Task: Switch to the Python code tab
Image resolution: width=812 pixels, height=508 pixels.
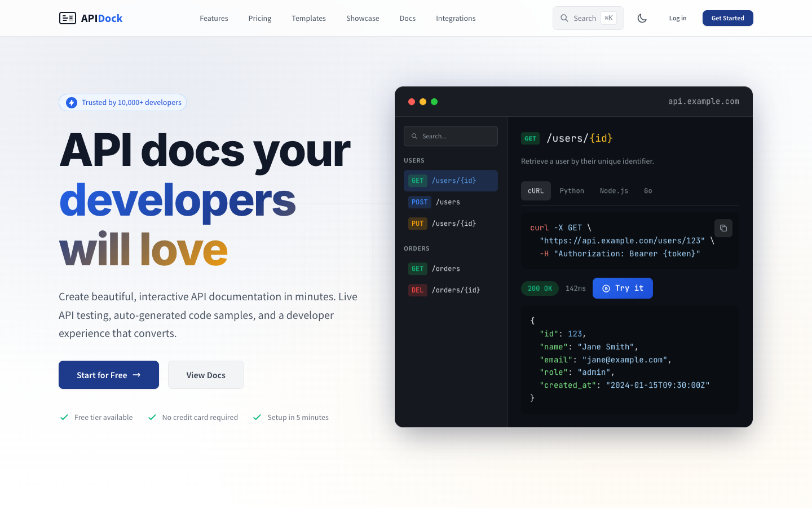Action: point(572,191)
